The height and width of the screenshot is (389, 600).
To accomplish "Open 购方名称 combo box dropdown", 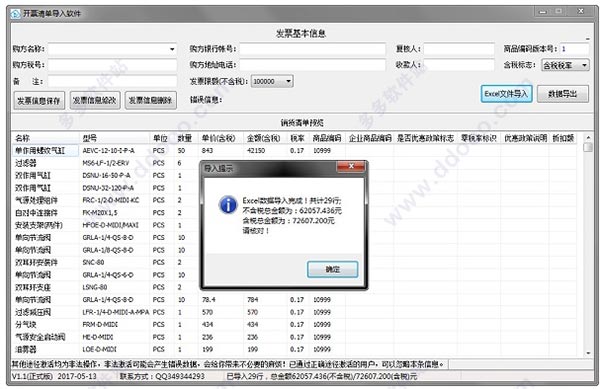I will point(172,49).
